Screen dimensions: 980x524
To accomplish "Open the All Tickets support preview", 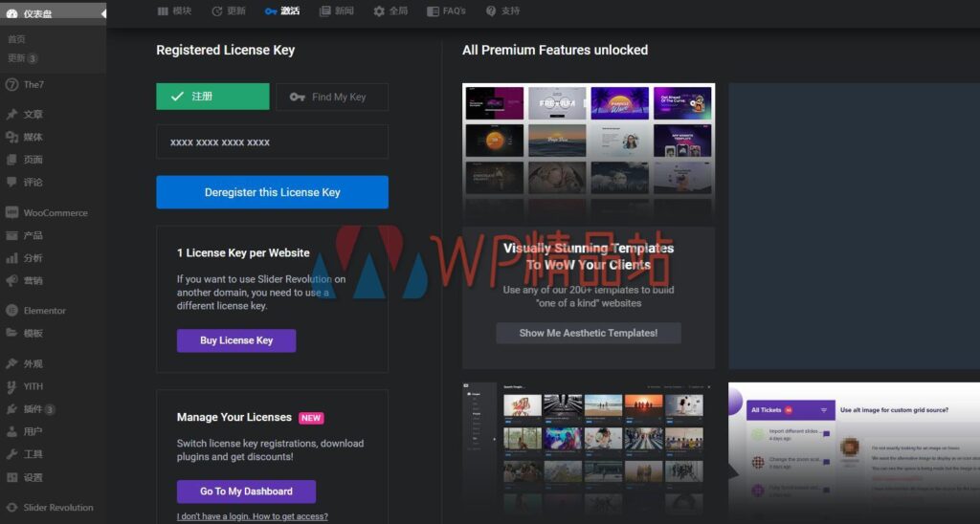I will [854, 452].
